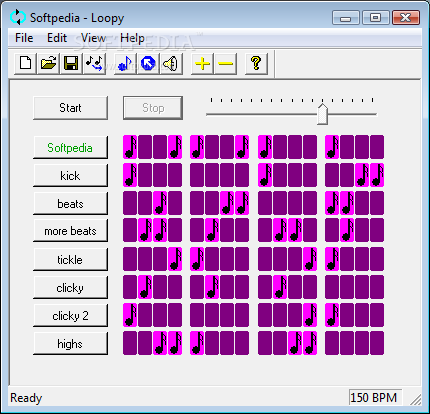Toggle off step 5 in highs row
This screenshot has width=430, height=414.
tap(197, 343)
